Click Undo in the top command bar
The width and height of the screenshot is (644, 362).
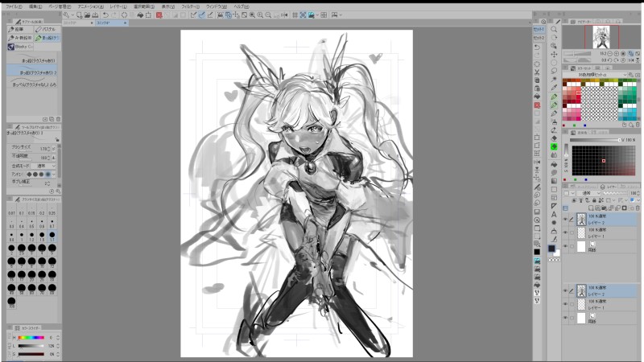[105, 14]
